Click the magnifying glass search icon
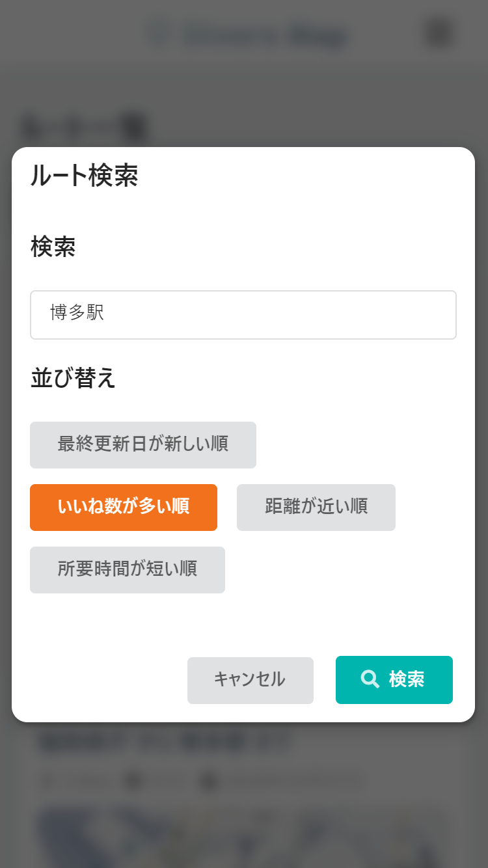This screenshot has height=868, width=488. (370, 679)
